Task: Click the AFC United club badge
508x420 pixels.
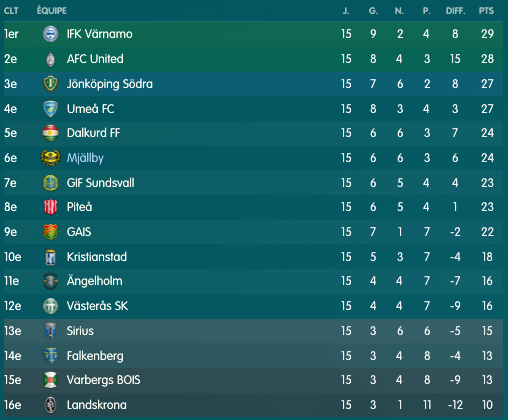Action: click(51, 59)
